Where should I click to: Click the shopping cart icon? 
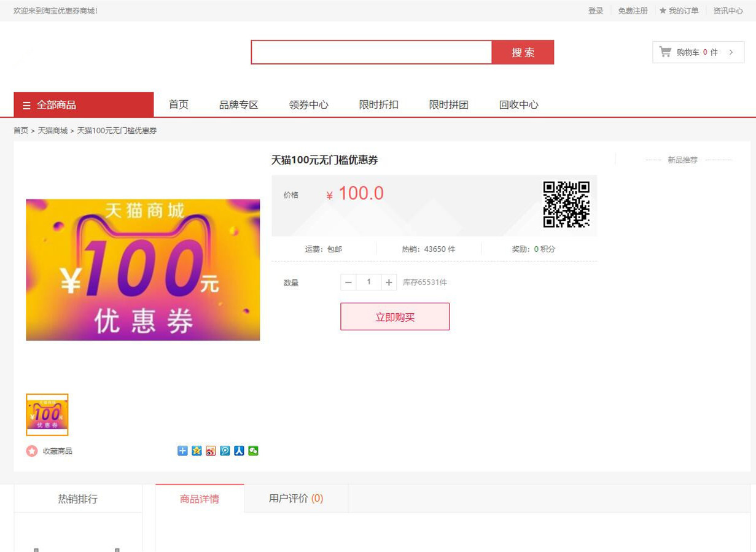tap(665, 52)
